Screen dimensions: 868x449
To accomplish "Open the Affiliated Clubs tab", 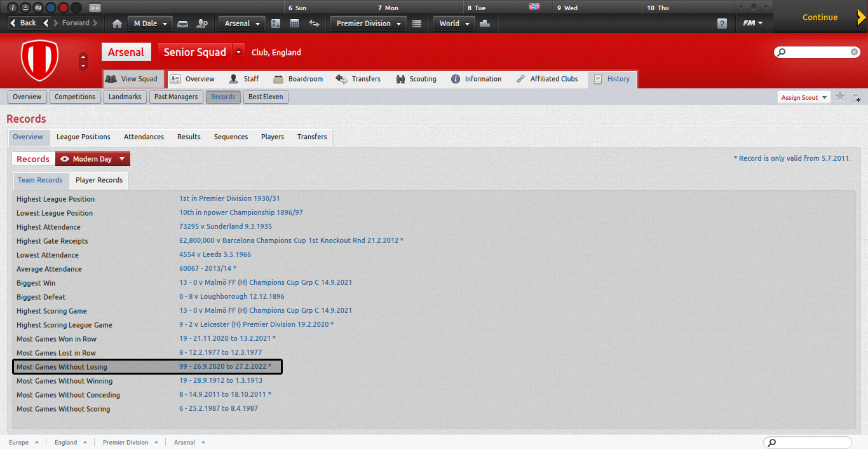I will point(547,79).
